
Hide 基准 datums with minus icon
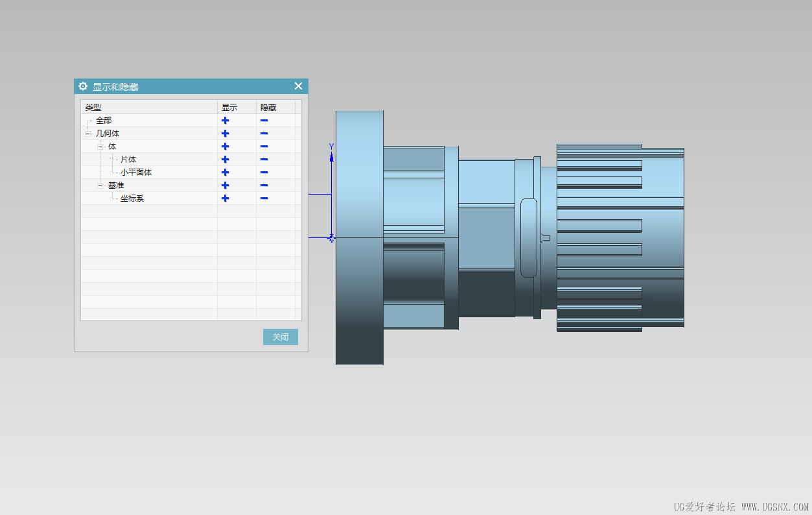[264, 186]
